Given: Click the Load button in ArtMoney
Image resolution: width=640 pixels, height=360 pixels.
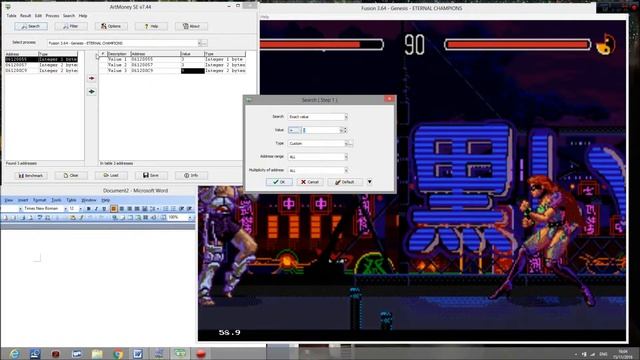Looking at the screenshot, I should click(x=111, y=176).
